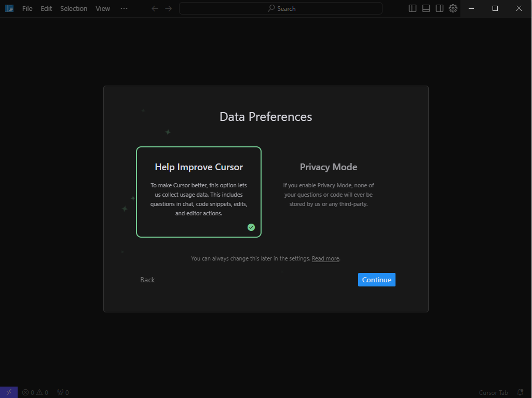The image size is (532, 398).
Task: Toggle the secondary sidebar layout icon
Action: 440,8
